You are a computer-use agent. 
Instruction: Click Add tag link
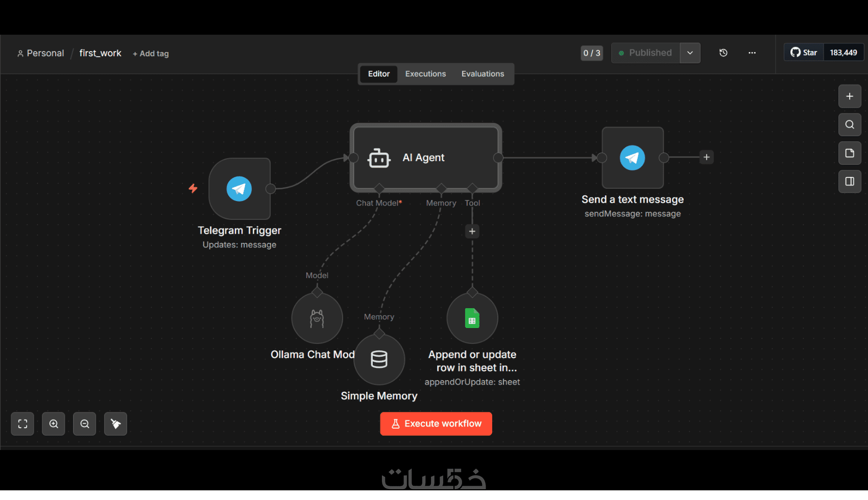(151, 54)
